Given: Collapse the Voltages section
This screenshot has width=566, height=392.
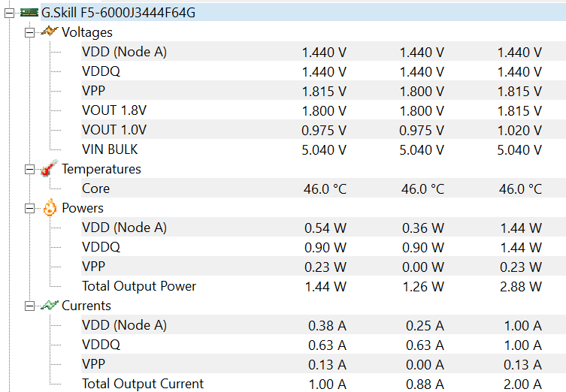Looking at the screenshot, I should click(29, 32).
